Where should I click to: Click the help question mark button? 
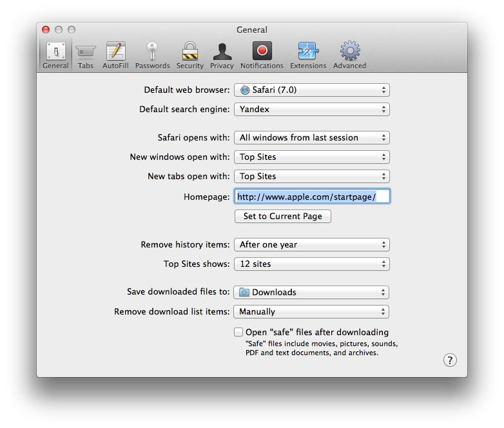450,360
